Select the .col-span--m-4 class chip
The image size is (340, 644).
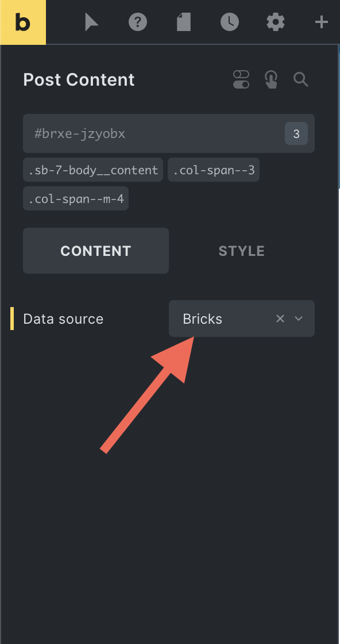click(76, 198)
